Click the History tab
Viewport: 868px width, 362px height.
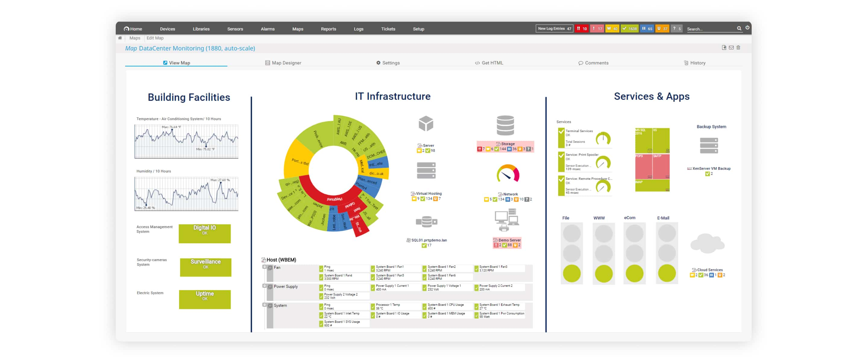697,63
